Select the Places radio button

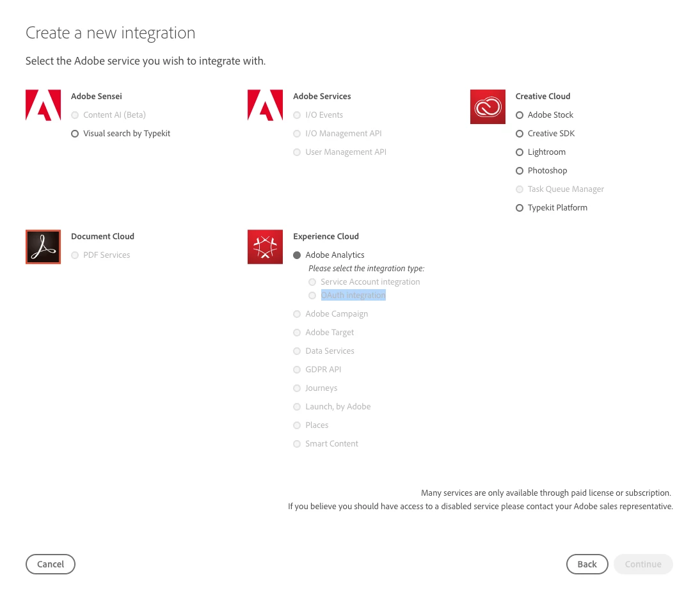pyautogui.click(x=297, y=425)
